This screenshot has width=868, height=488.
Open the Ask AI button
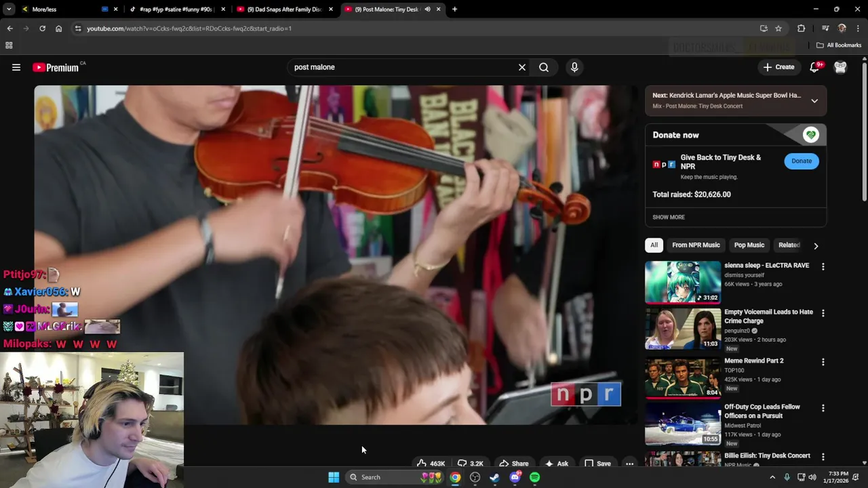557,464
